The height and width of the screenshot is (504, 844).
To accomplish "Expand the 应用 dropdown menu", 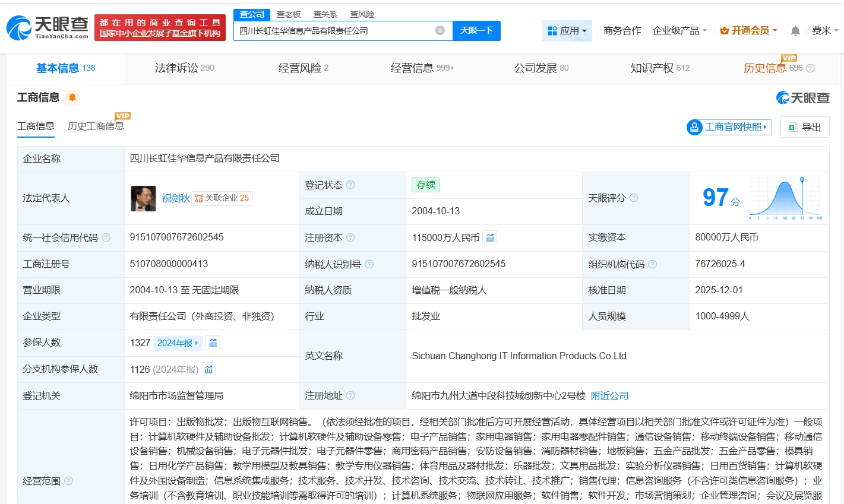I will click(x=567, y=31).
